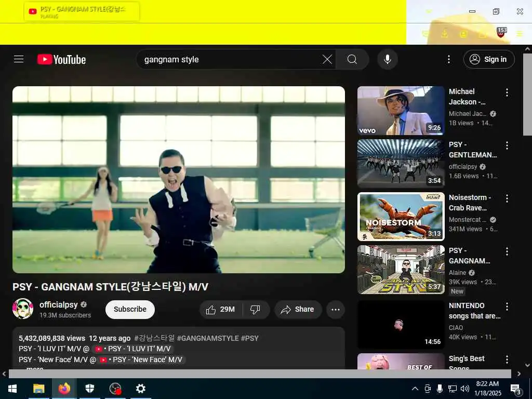Start voice search with microphone icon
The width and height of the screenshot is (532, 399).
tap(387, 59)
